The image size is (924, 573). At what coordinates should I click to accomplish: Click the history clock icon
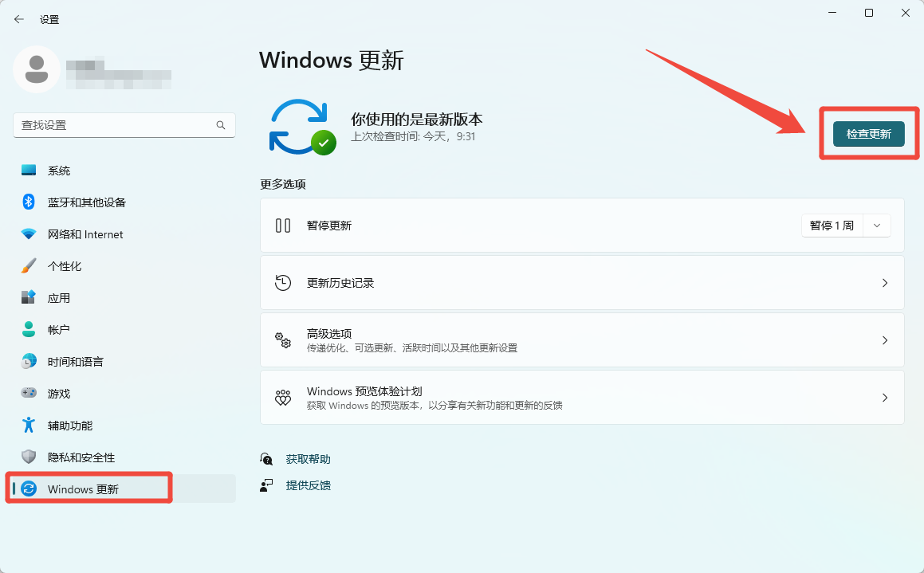(x=283, y=283)
